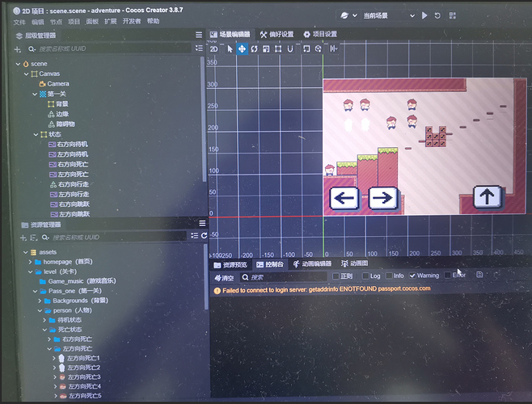This screenshot has width=532, height=404.
Task: Click the console search field
Action: [284, 277]
